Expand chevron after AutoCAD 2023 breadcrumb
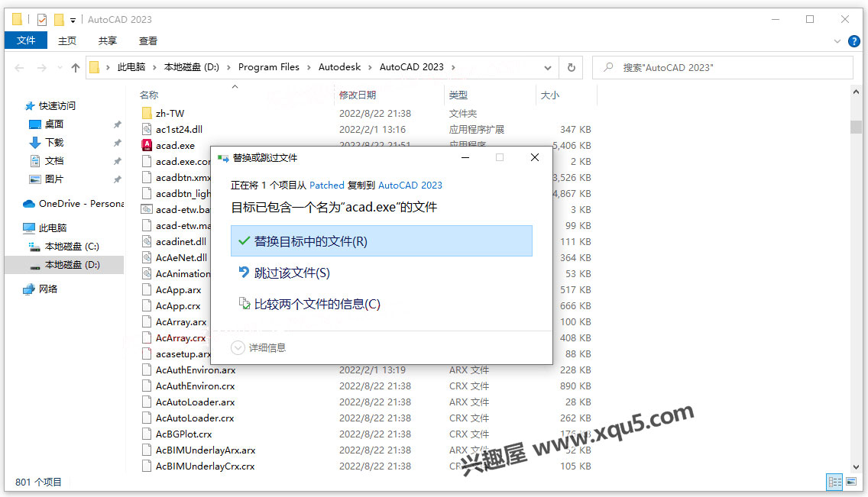Viewport: 868px width, 497px height. [453, 67]
